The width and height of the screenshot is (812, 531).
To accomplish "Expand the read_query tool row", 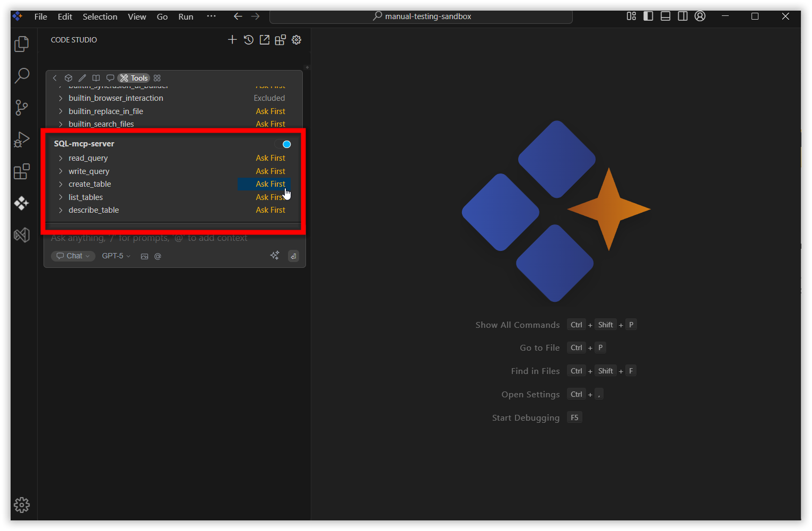I will 60,158.
